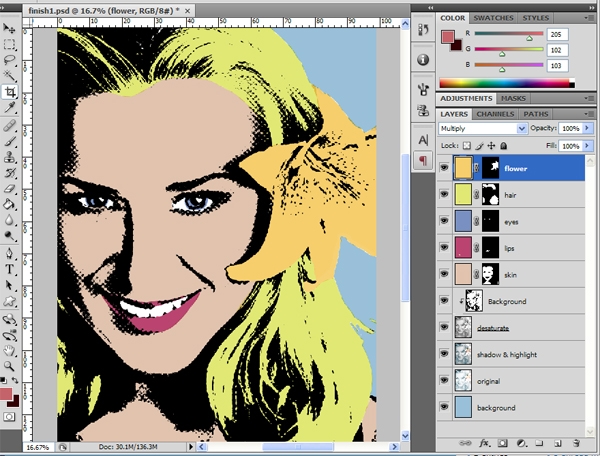
Task: Select the Type tool
Action: (9, 269)
